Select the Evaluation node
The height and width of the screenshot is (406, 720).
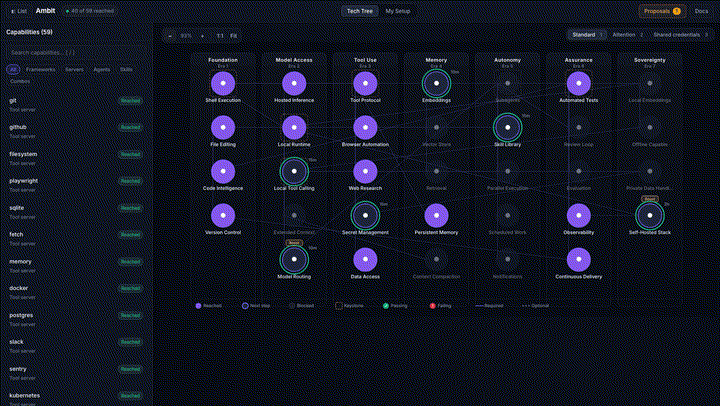(579, 171)
